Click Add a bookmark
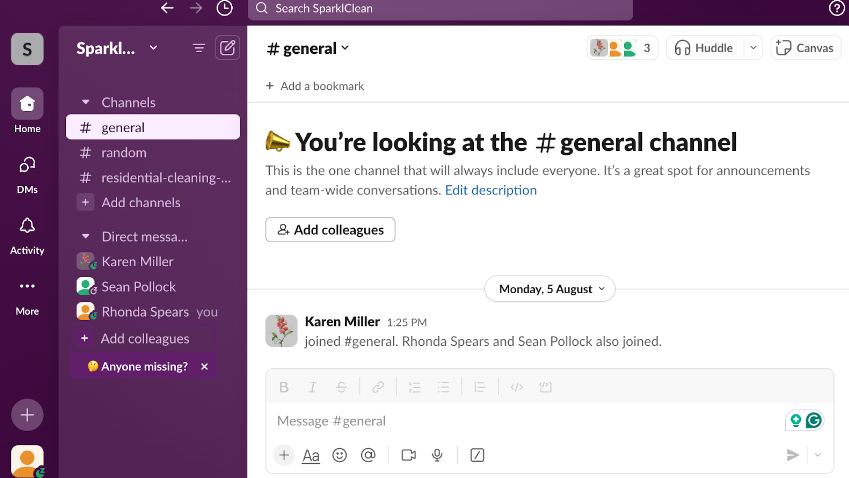 click(315, 86)
